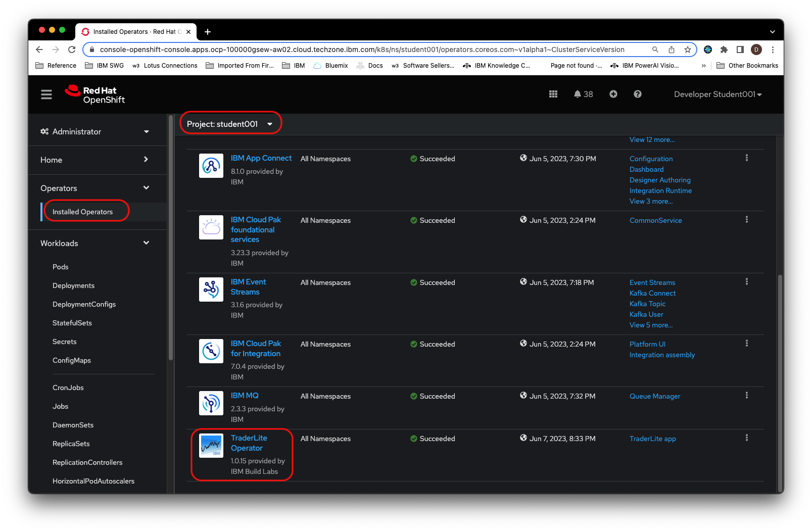Open the hamburger navigation menu
This screenshot has width=812, height=531.
coord(46,94)
